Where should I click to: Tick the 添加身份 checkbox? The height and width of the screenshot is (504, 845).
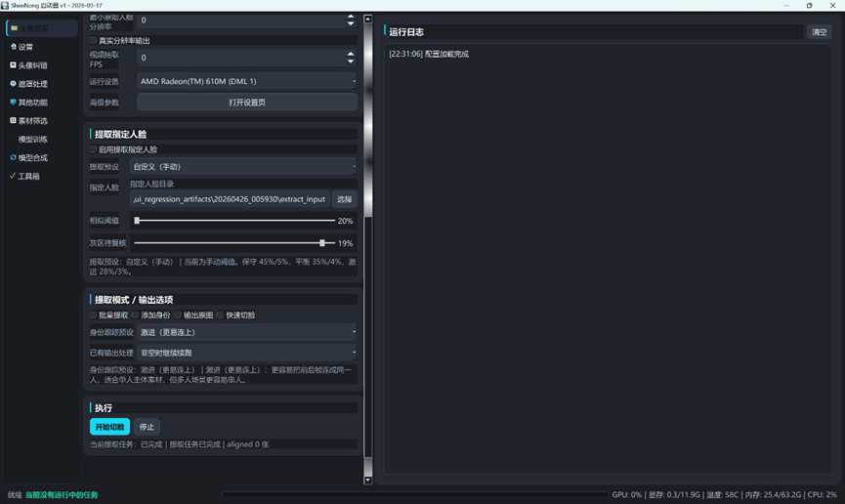136,315
